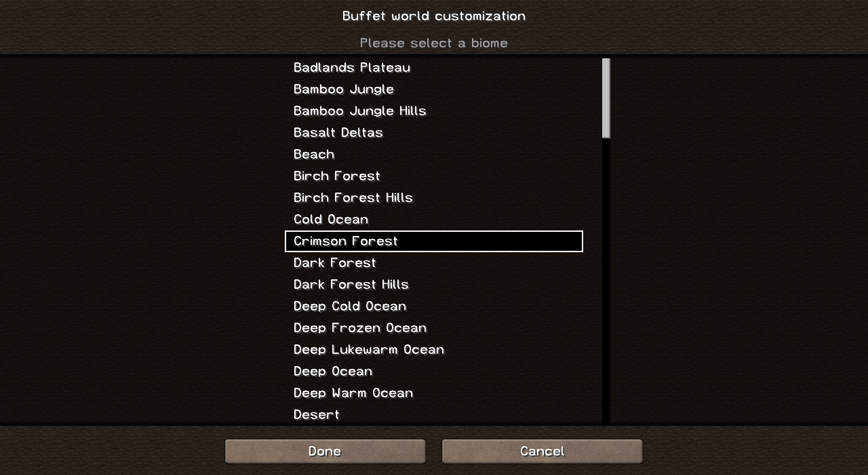This screenshot has width=868, height=475.
Task: Select Dark Forest Hills biome
Action: pyautogui.click(x=351, y=285)
